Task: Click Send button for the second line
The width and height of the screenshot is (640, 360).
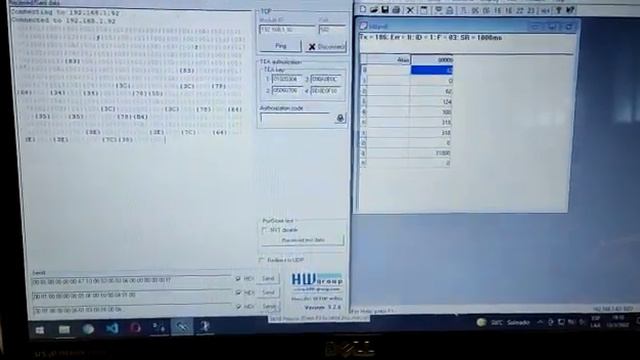Action: point(268,293)
